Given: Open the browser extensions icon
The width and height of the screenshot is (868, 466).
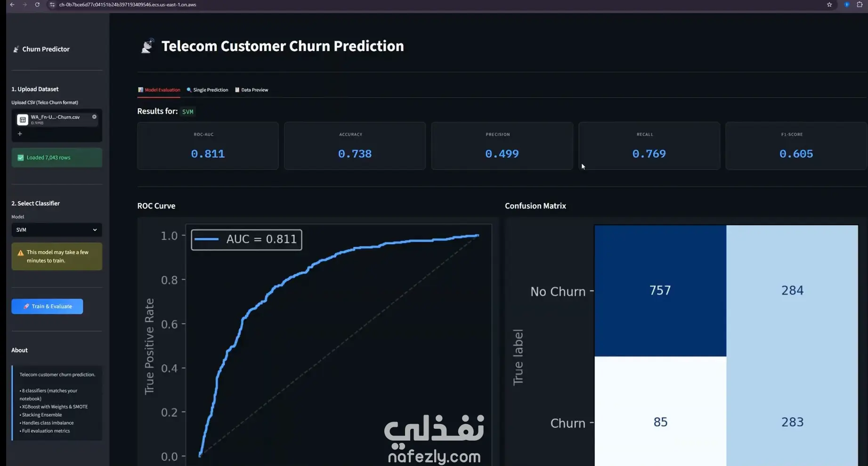Looking at the screenshot, I should coord(860,5).
